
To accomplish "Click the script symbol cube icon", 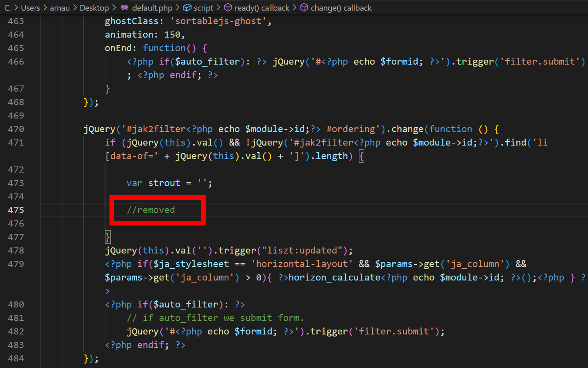I will click(x=187, y=8).
